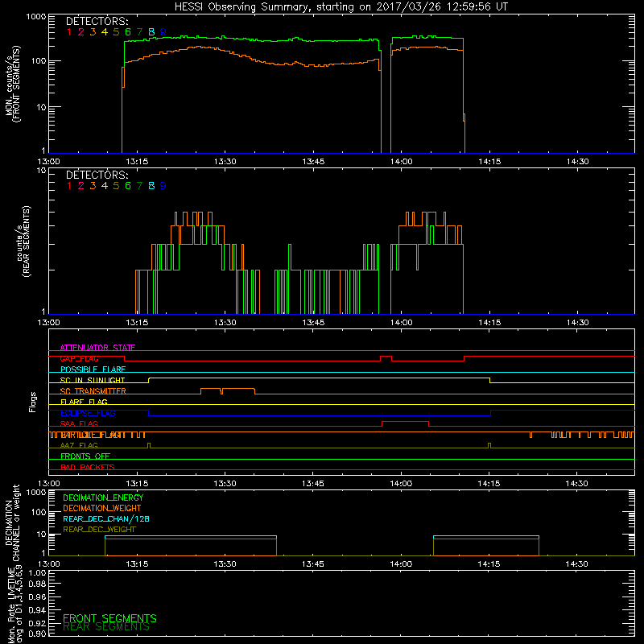
Task: Select detector 2 in front segments legend
Action: pyautogui.click(x=81, y=32)
